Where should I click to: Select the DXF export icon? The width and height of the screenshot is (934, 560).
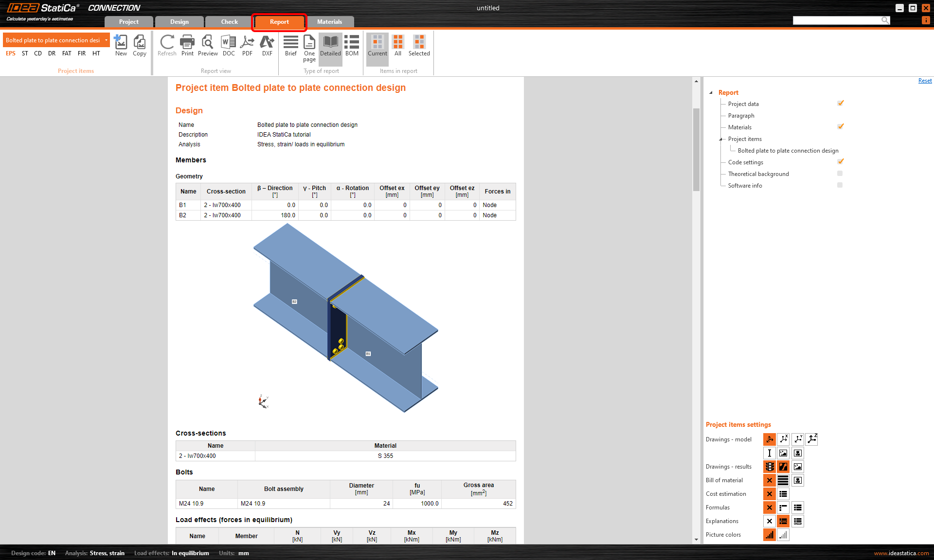pos(267,46)
